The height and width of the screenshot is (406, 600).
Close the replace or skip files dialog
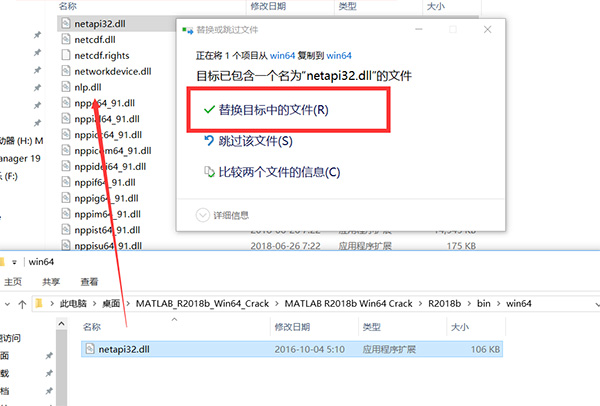pyautogui.click(x=488, y=29)
